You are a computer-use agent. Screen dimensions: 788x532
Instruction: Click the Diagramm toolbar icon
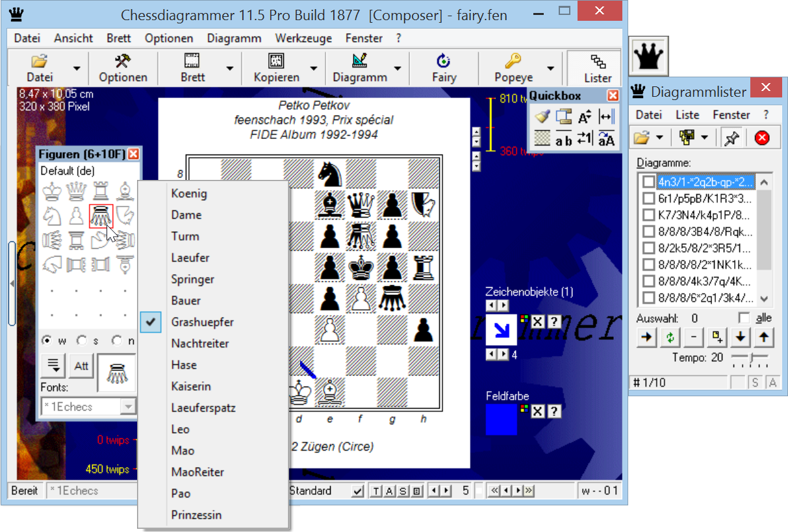pyautogui.click(x=360, y=61)
